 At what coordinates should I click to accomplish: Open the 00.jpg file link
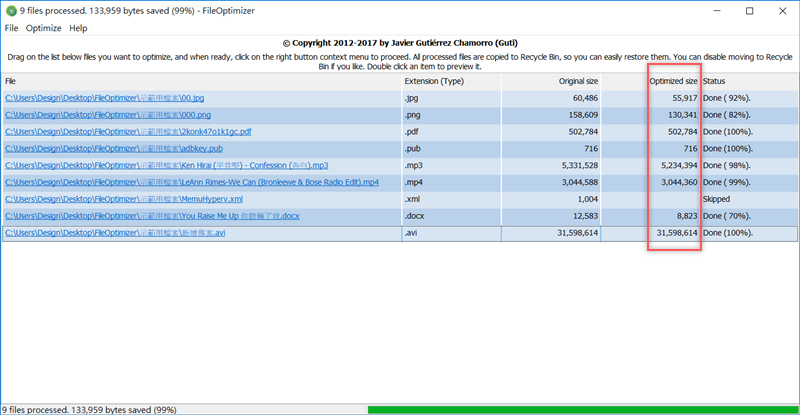[x=104, y=98]
